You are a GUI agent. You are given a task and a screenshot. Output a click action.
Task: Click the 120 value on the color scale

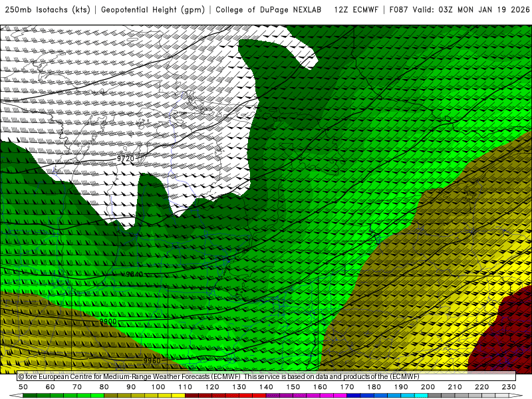pyautogui.click(x=212, y=387)
